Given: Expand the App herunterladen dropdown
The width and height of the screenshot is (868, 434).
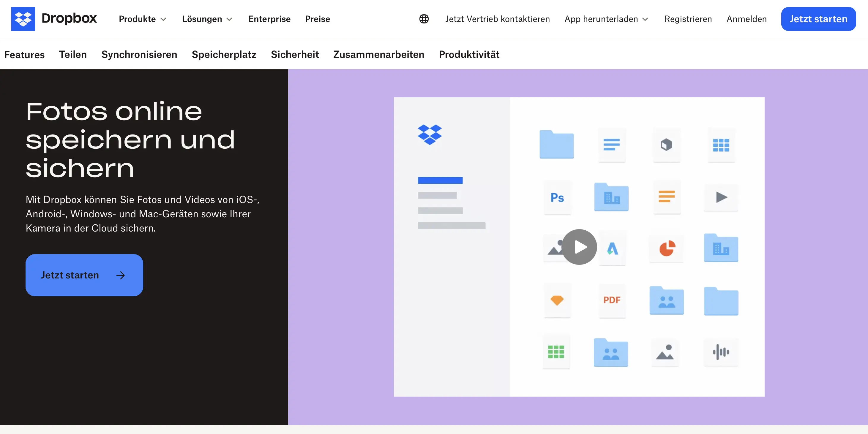Looking at the screenshot, I should [x=607, y=19].
